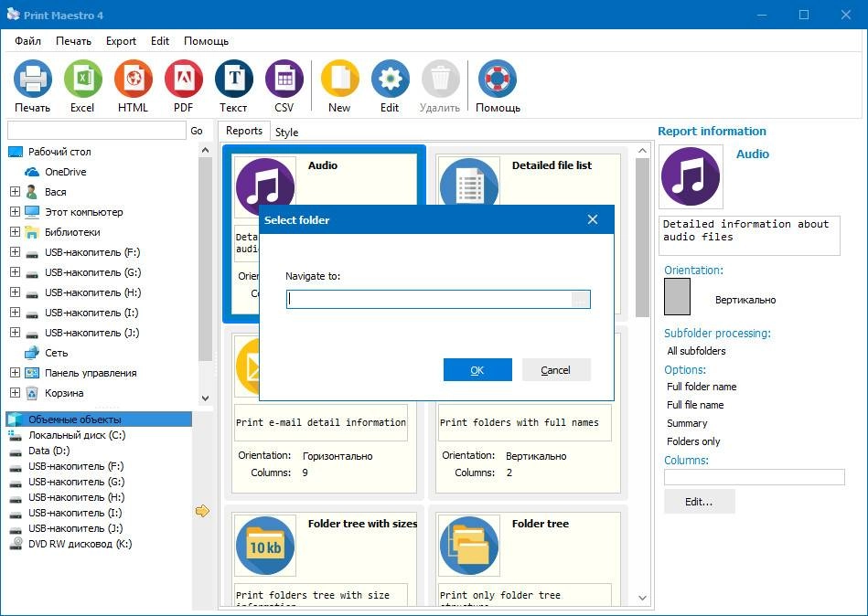868x616 pixels.
Task: Open the Файл menu
Action: coord(27,41)
